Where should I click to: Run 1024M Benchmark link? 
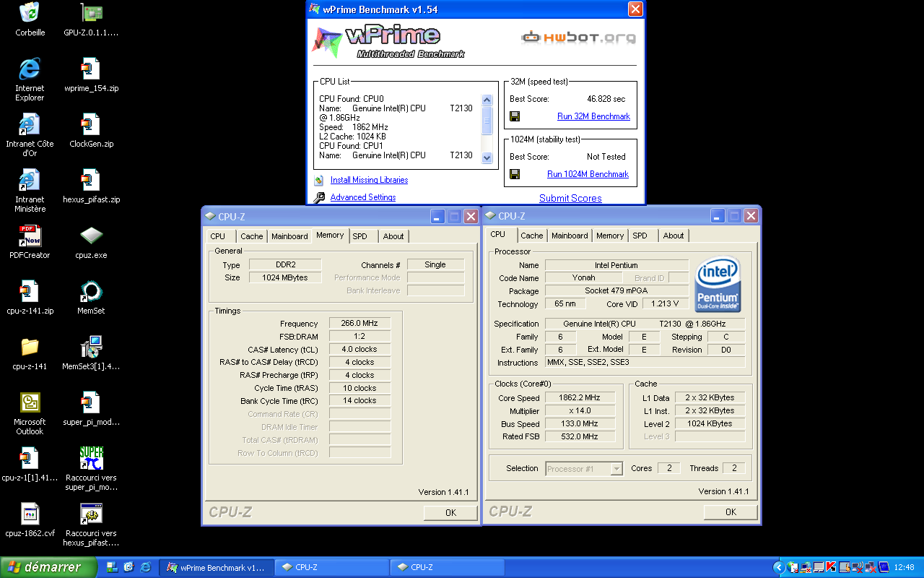(x=588, y=174)
